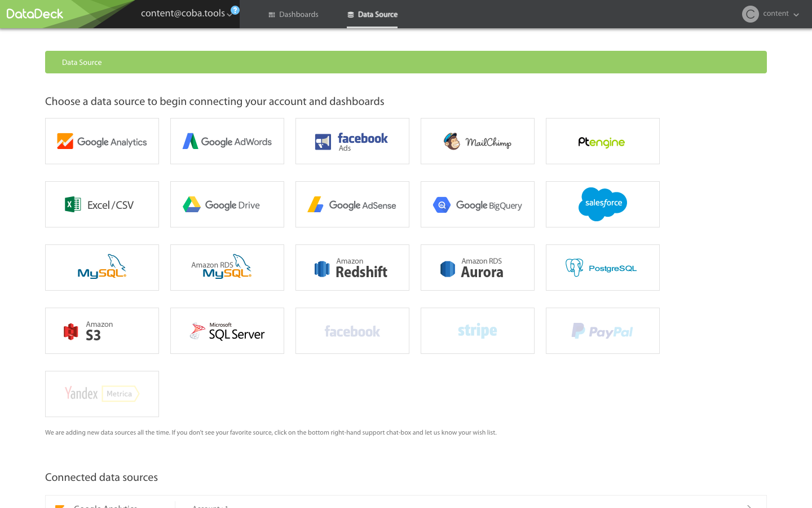Choose the Microsoft SQL Server data source
Viewport: 812px width, 508px height.
(x=227, y=331)
